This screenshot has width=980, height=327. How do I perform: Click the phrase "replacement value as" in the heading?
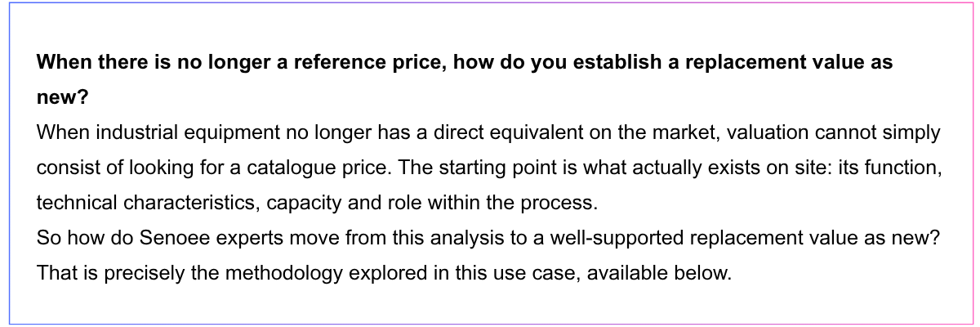click(x=792, y=62)
